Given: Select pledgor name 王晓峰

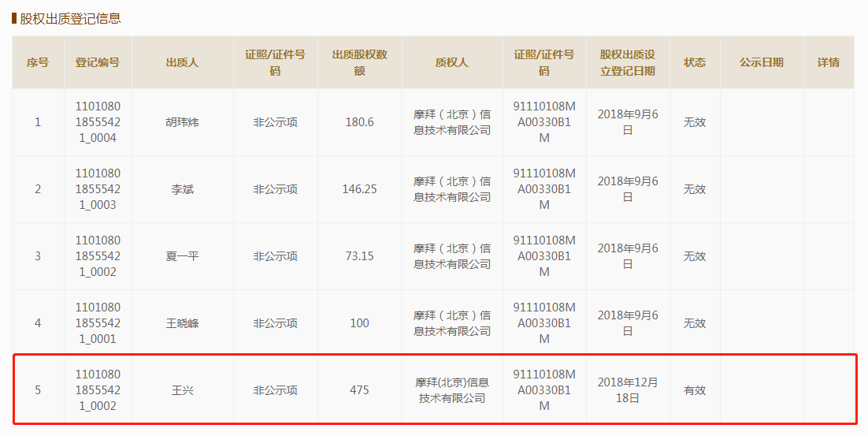Looking at the screenshot, I should tap(182, 323).
